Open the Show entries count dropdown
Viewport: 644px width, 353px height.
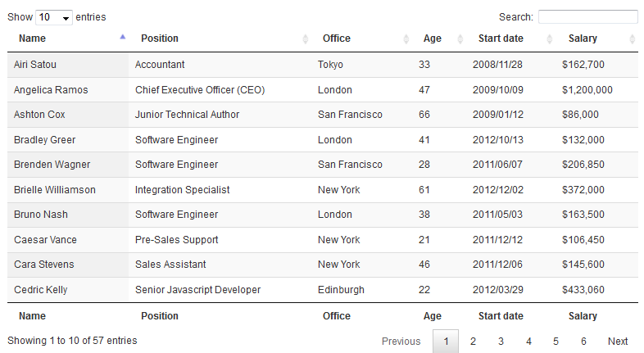(x=54, y=17)
